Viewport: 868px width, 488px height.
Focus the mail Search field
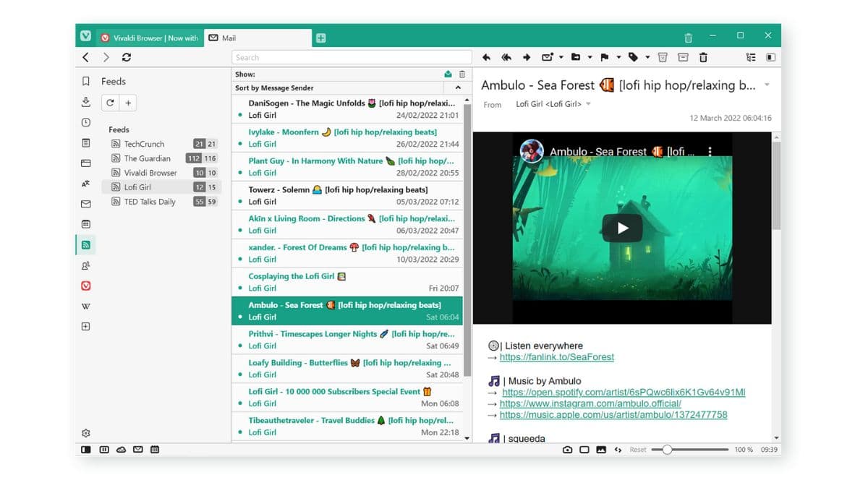351,57
